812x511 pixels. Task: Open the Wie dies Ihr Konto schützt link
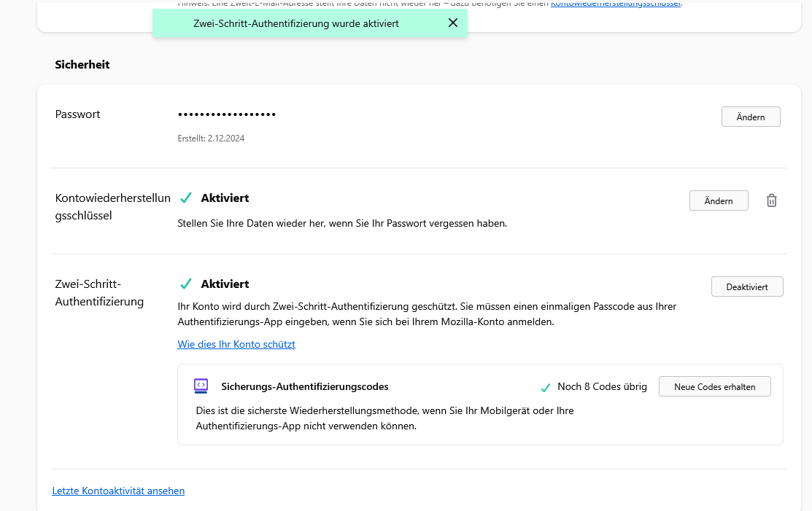click(x=236, y=344)
